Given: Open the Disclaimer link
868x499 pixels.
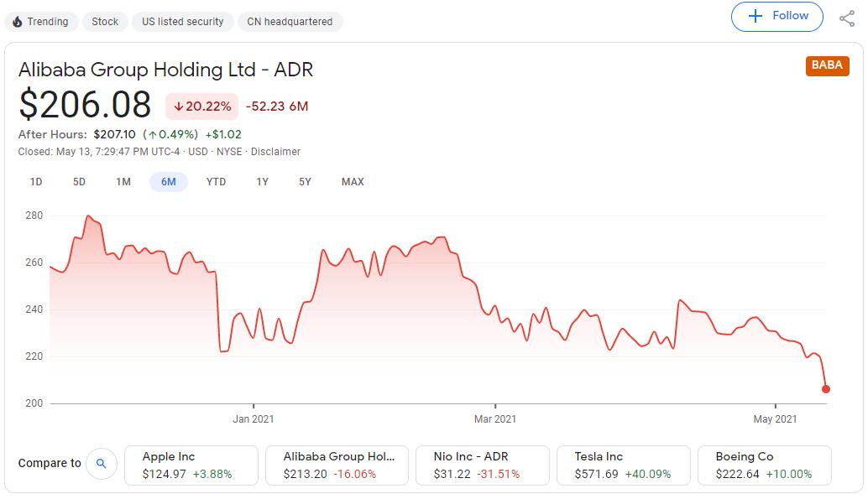Looking at the screenshot, I should [x=275, y=152].
